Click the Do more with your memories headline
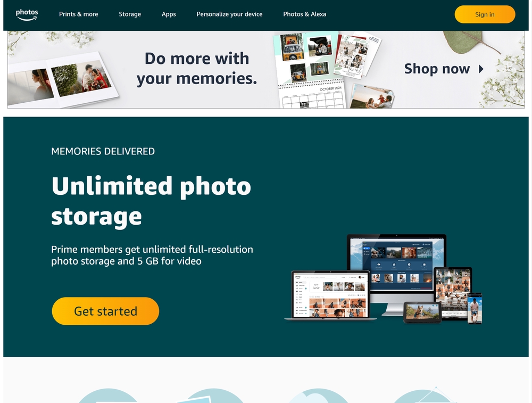Image resolution: width=532 pixels, height=403 pixels. [197, 68]
